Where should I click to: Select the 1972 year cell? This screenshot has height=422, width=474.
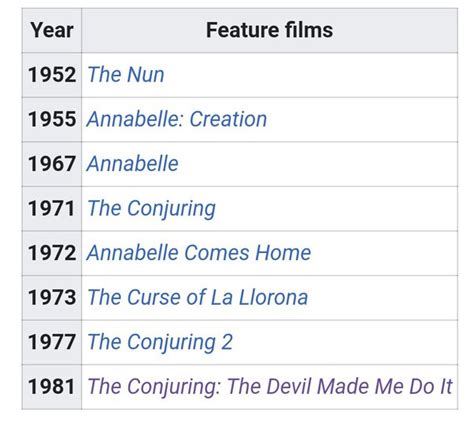(x=52, y=253)
